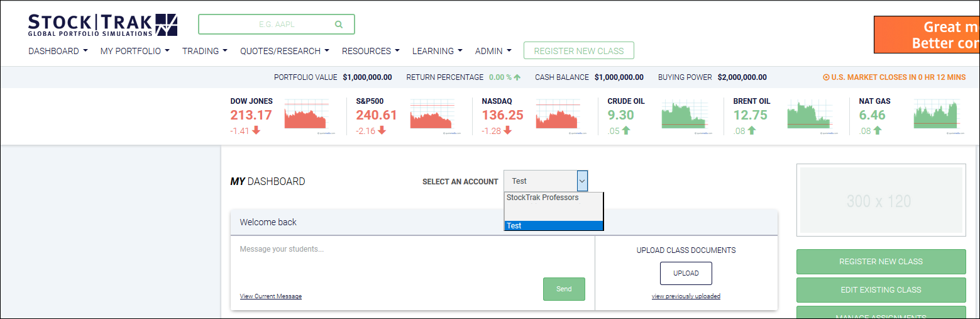Click the return percentage green up arrow
The width and height of the screenshot is (980, 319).
[517, 77]
